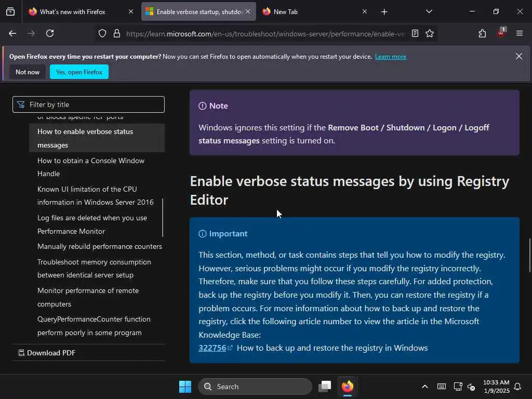
Task: Click Firefox icon on the taskbar
Action: click(348, 387)
